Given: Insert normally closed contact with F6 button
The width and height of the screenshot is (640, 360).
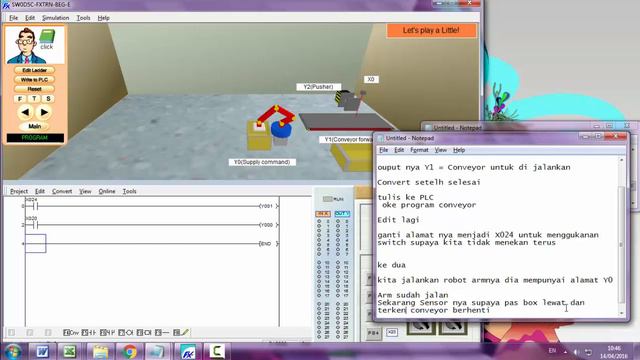Looking at the screenshot, I should coord(107,333).
